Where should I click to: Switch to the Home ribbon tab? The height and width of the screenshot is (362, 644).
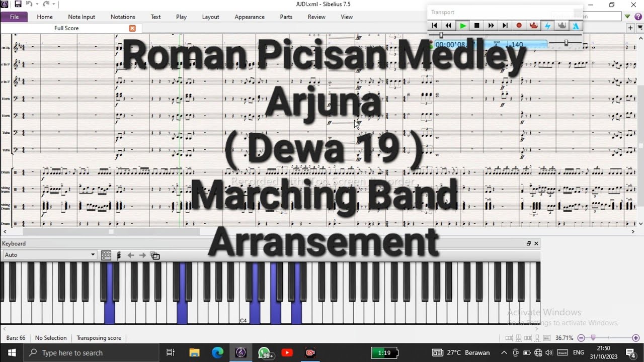point(45,17)
